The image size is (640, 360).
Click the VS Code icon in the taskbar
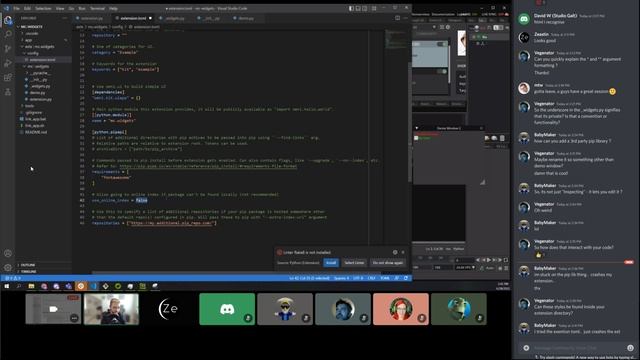(93, 287)
